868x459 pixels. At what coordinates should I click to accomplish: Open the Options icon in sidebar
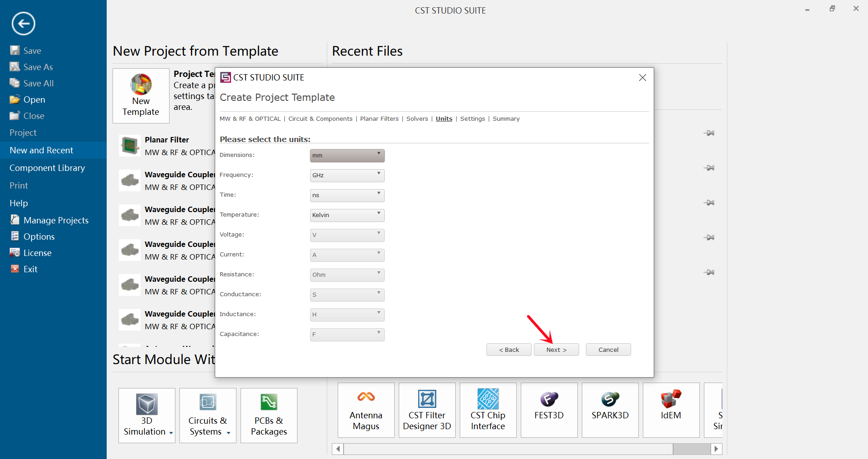[15, 236]
